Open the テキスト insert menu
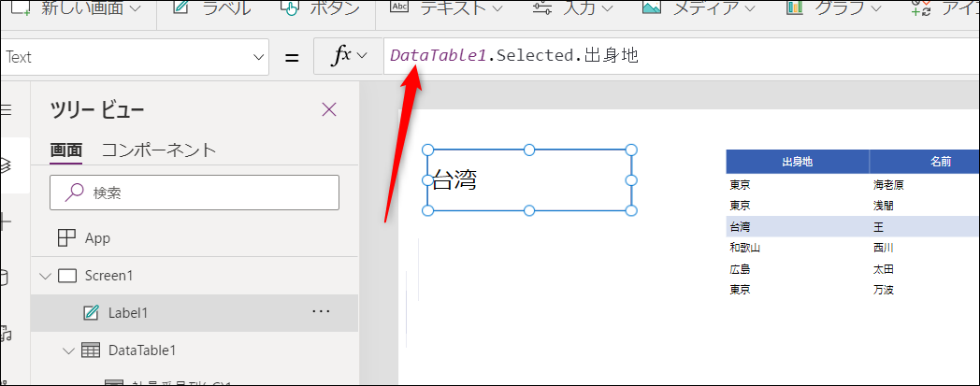Image resolution: width=980 pixels, height=386 pixels. coord(446,8)
